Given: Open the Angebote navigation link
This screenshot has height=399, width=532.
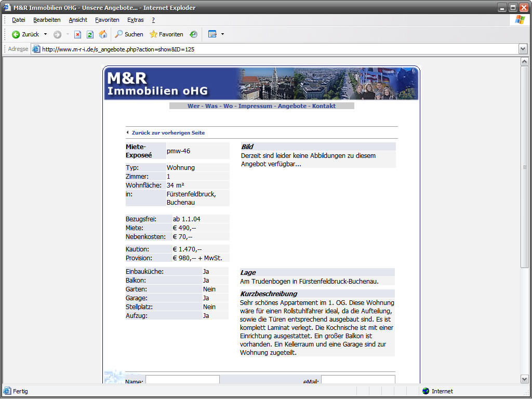Looking at the screenshot, I should point(292,106).
